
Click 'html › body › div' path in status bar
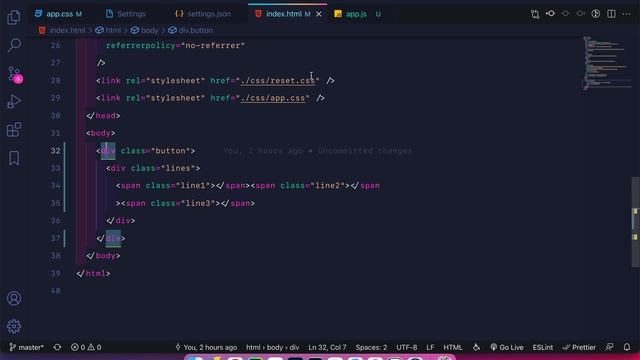pyautogui.click(x=272, y=347)
